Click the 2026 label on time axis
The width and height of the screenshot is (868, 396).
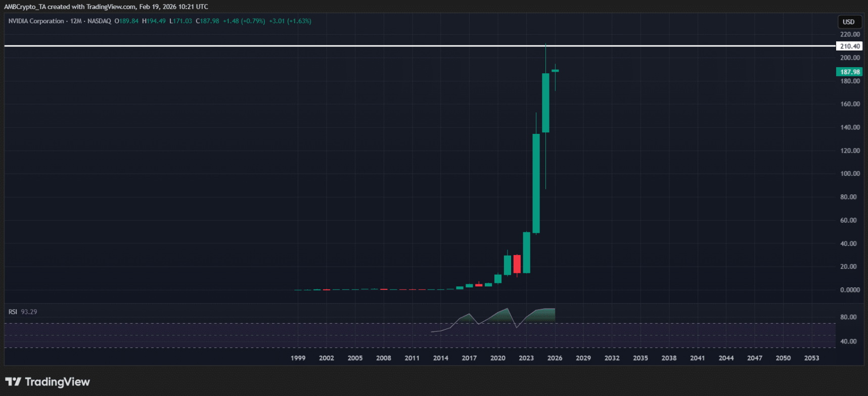555,358
